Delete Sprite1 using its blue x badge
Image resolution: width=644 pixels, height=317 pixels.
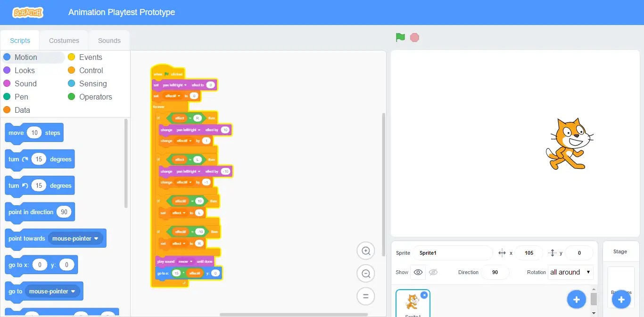pos(424,295)
